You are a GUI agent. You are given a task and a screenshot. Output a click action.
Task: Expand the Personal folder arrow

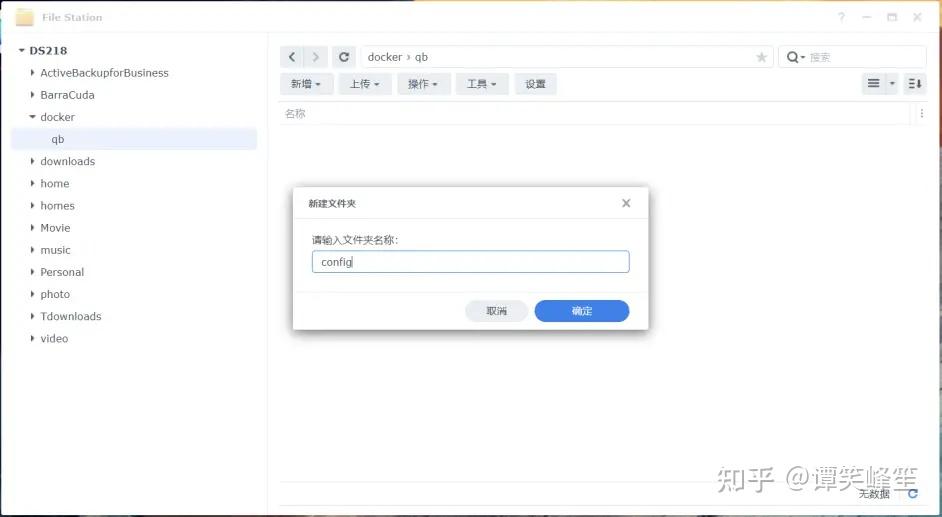[x=32, y=272]
